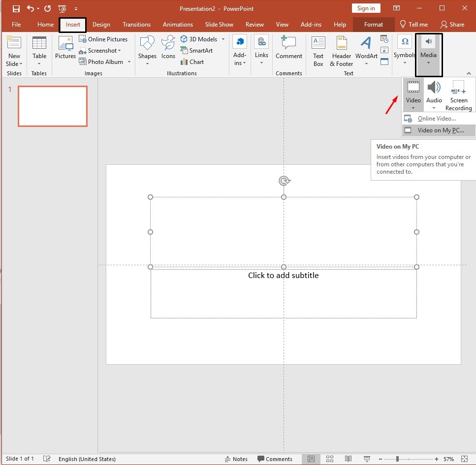Toggle the Comments pane in status bar
Image resolution: width=476 pixels, height=465 pixels.
[275, 459]
